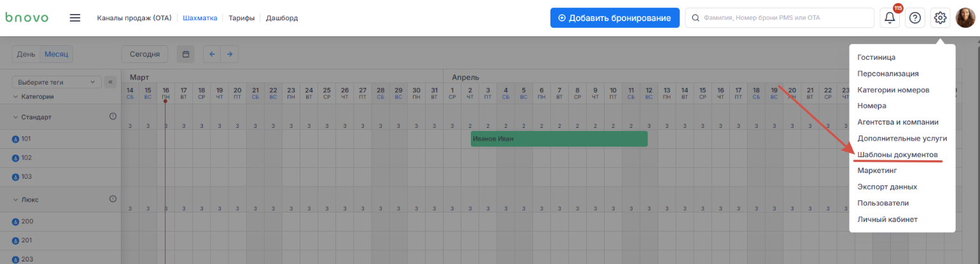The width and height of the screenshot is (980, 264).
Task: Select Шаблоны документов in settings menu
Action: pyautogui.click(x=897, y=155)
